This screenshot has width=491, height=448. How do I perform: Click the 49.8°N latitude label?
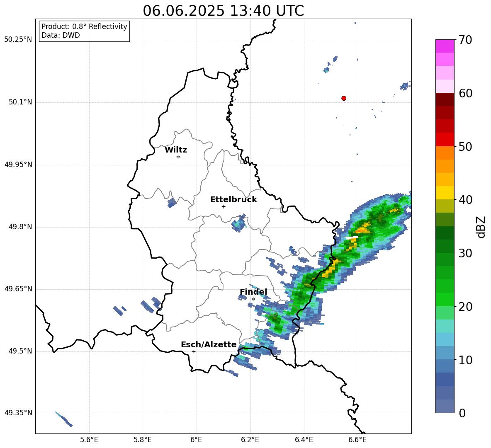click(x=21, y=227)
